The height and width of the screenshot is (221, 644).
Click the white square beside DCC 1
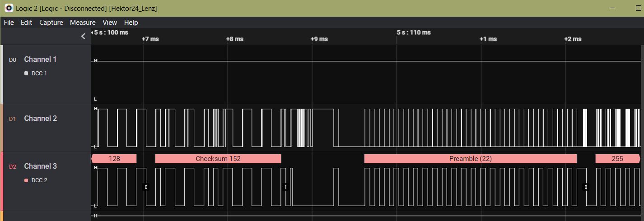click(x=26, y=74)
